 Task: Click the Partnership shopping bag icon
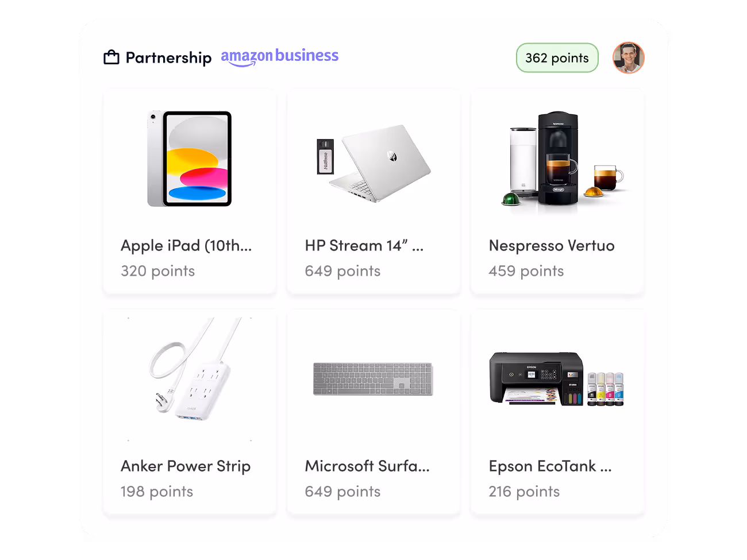(x=111, y=57)
